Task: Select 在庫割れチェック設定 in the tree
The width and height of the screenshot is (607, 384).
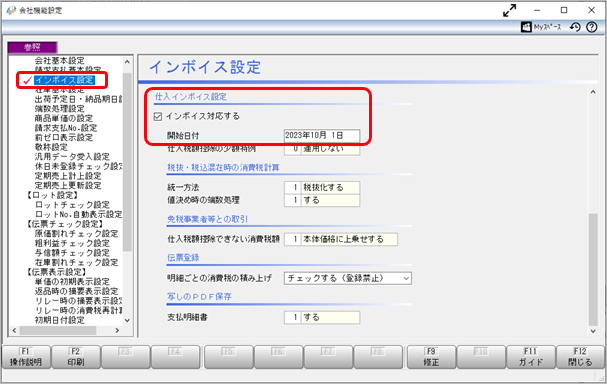Action: 76,262
